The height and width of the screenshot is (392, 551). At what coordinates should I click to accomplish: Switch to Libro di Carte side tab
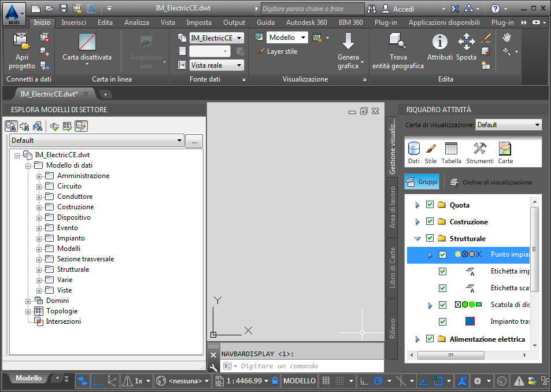[392, 268]
